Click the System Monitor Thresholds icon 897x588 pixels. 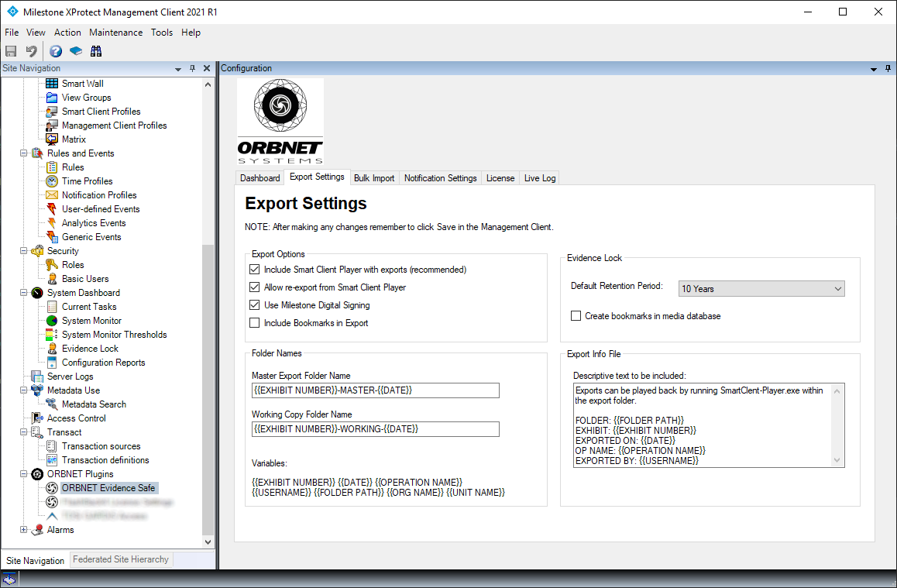pyautogui.click(x=52, y=335)
